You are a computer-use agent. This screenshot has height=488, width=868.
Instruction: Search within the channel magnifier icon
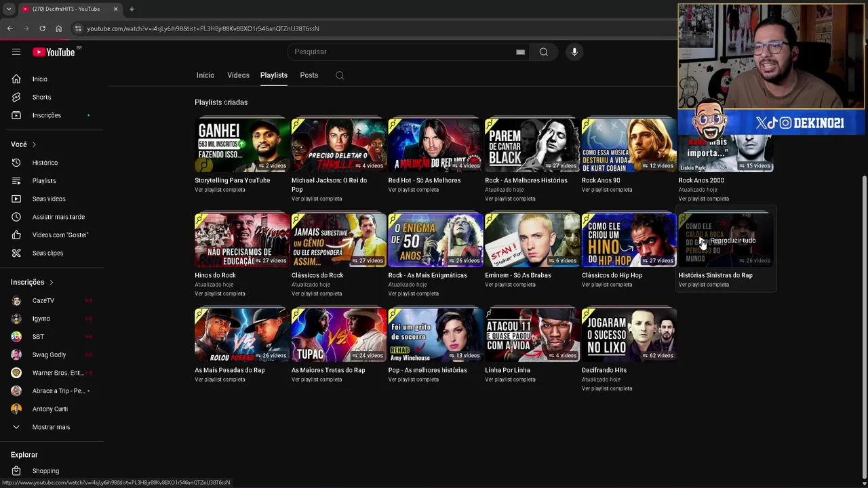click(340, 75)
